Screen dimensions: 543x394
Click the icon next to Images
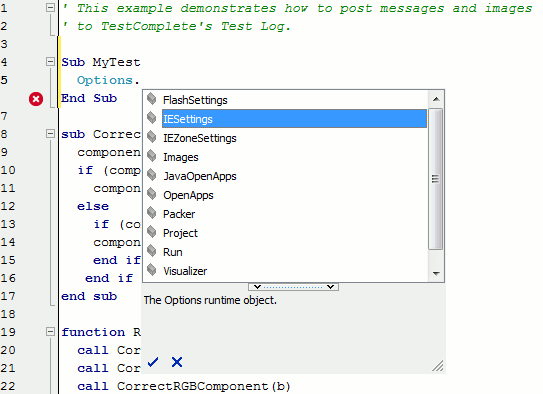pyautogui.click(x=152, y=156)
